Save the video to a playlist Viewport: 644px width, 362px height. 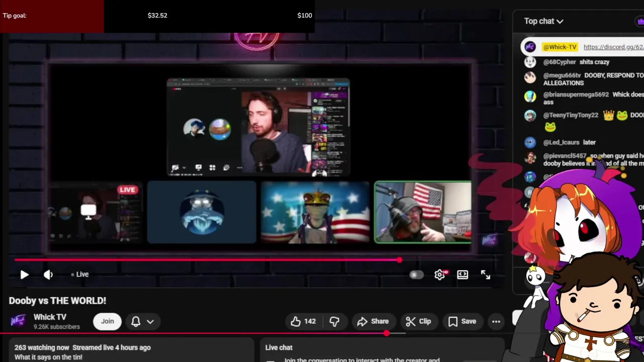pyautogui.click(x=462, y=321)
